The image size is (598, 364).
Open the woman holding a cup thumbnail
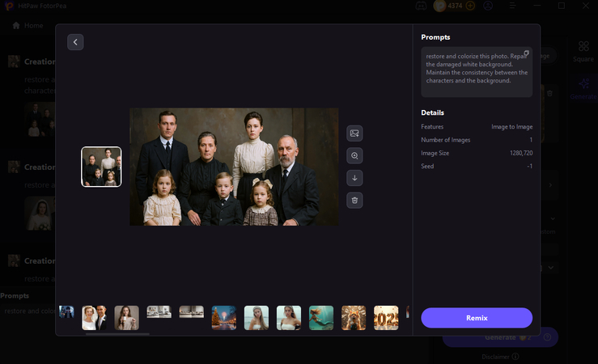tap(126, 318)
